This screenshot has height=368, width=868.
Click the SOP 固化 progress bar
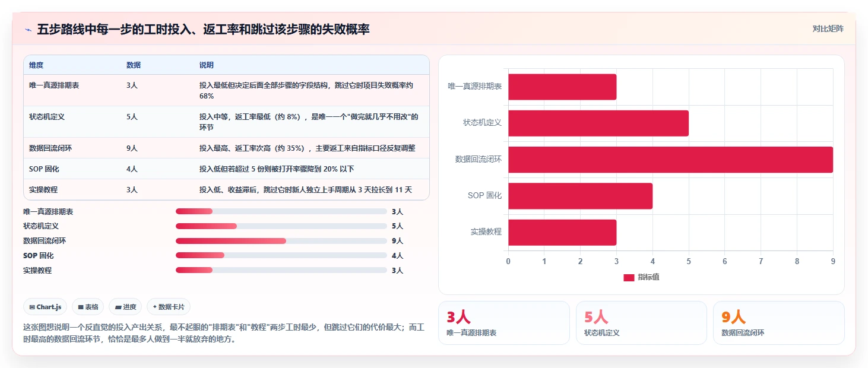281,256
